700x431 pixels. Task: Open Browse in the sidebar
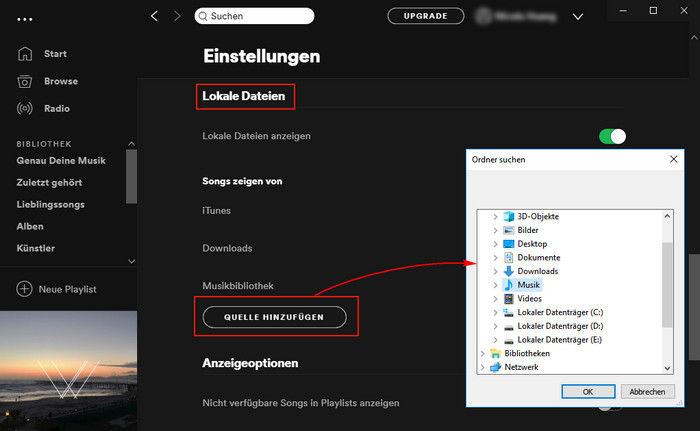pyautogui.click(x=61, y=81)
